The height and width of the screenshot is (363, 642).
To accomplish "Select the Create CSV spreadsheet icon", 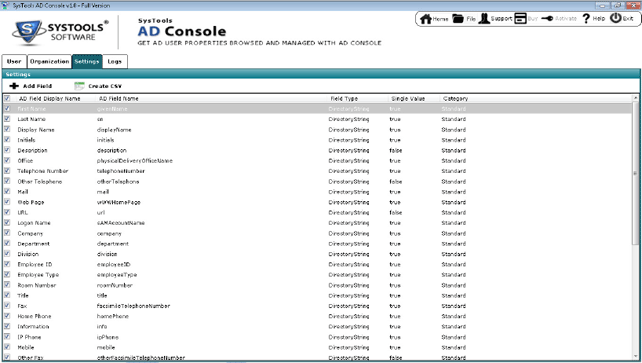I will [79, 86].
